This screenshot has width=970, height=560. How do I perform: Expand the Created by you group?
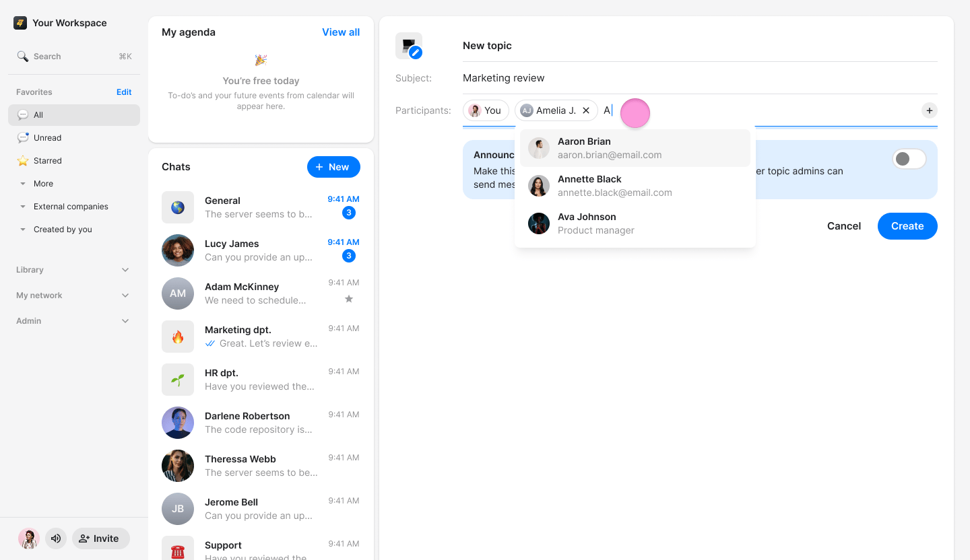(23, 230)
